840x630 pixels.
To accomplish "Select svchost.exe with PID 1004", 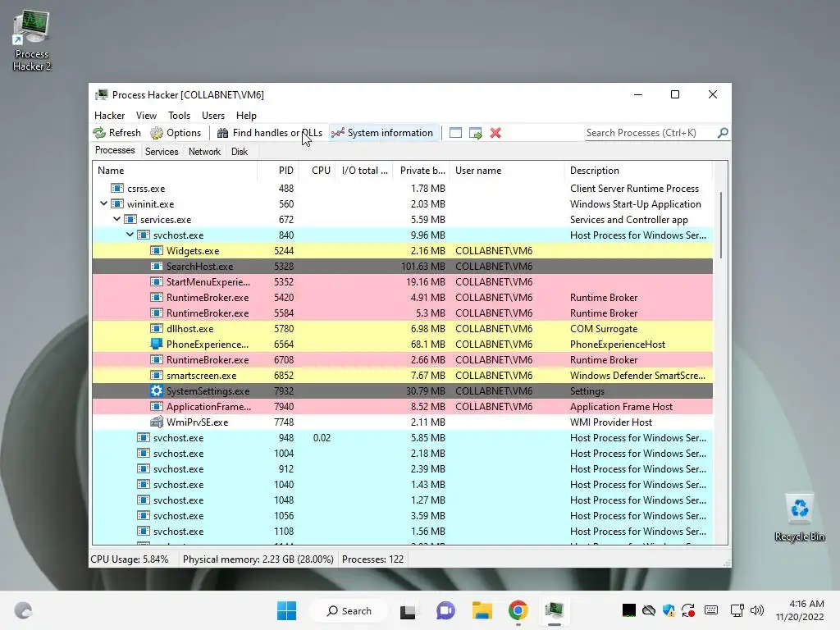I will tap(402, 453).
